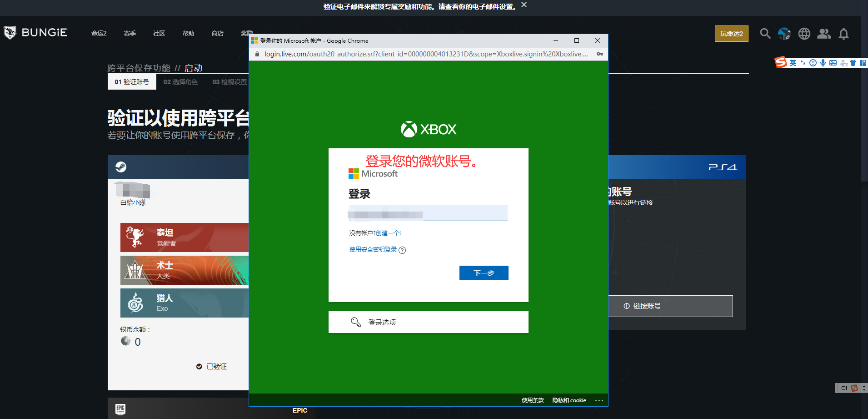This screenshot has width=868, height=419.
Task: Dismiss the email verification banner
Action: (x=524, y=5)
